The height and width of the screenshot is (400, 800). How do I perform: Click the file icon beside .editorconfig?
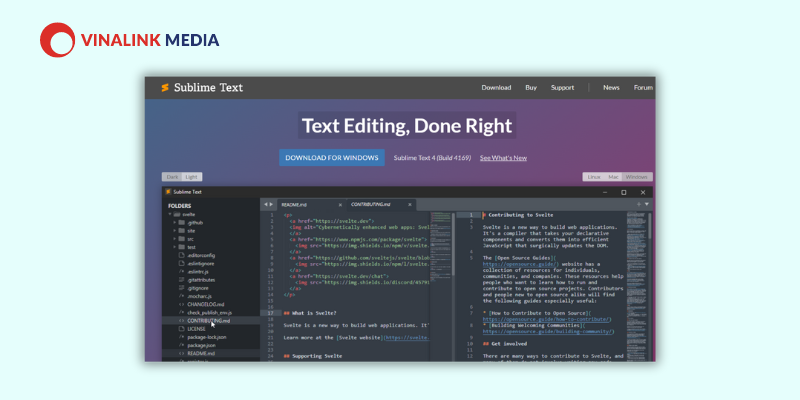(x=182, y=255)
